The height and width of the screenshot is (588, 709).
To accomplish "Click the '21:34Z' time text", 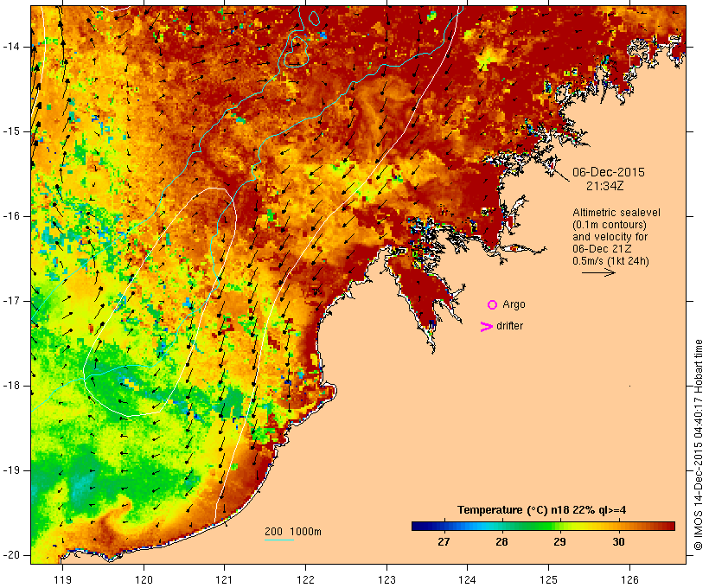I will pos(605,186).
